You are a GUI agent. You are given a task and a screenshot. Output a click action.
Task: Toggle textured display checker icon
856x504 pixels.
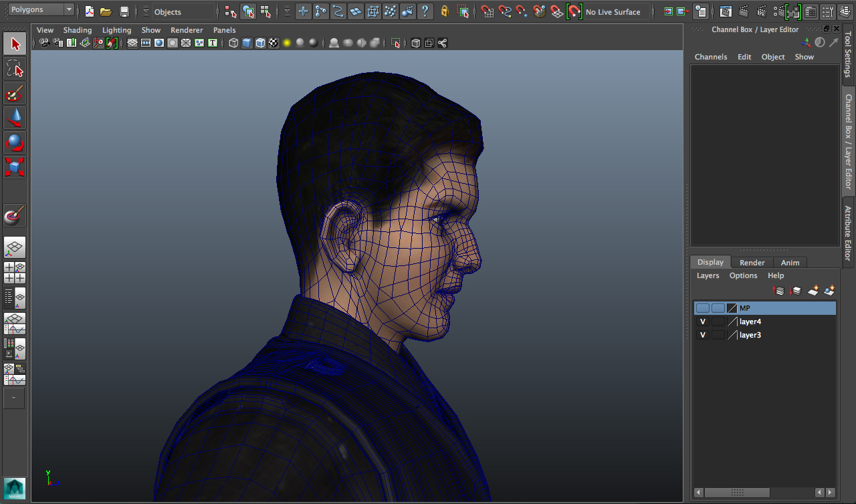click(274, 43)
